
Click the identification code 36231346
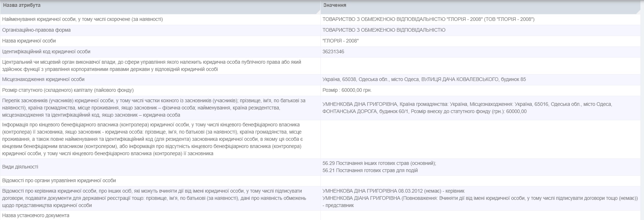point(333,52)
